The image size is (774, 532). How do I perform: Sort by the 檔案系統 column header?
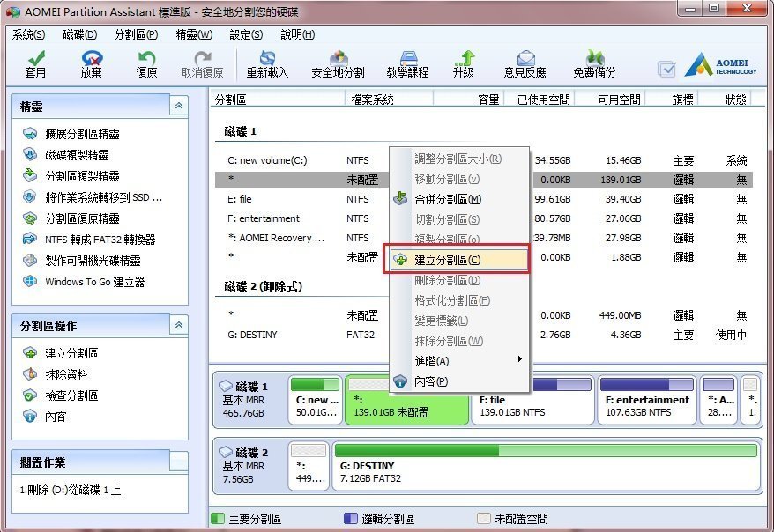(389, 100)
